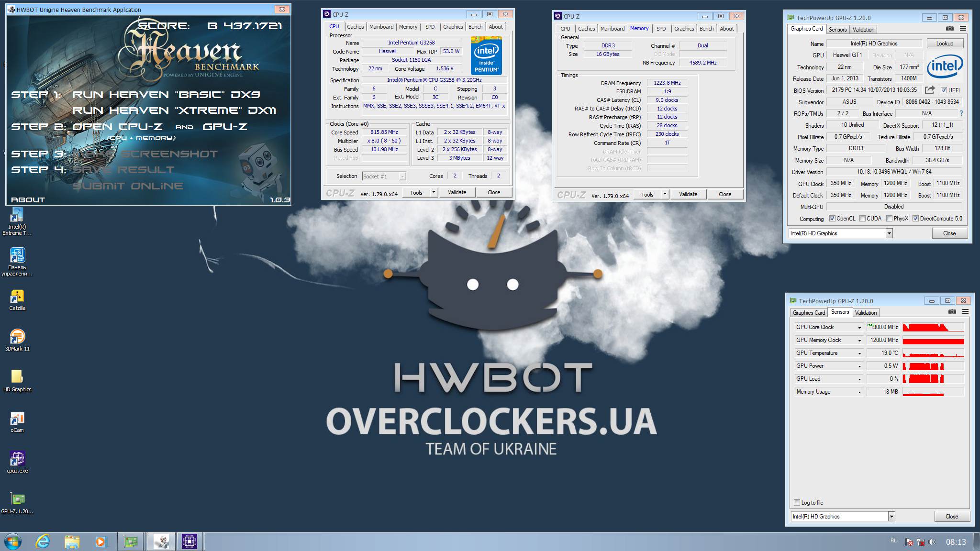
Task: Click the action center flag icon in tray
Action: [x=909, y=542]
